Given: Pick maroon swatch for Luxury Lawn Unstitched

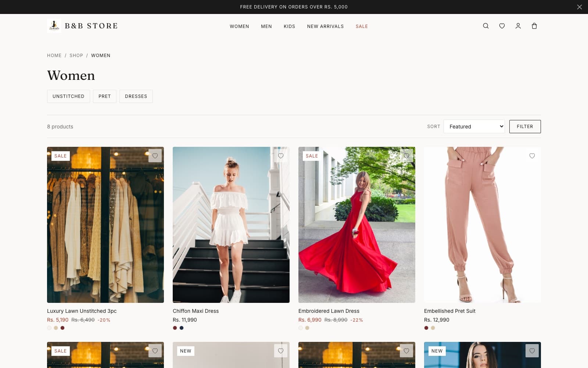Looking at the screenshot, I should (62, 328).
